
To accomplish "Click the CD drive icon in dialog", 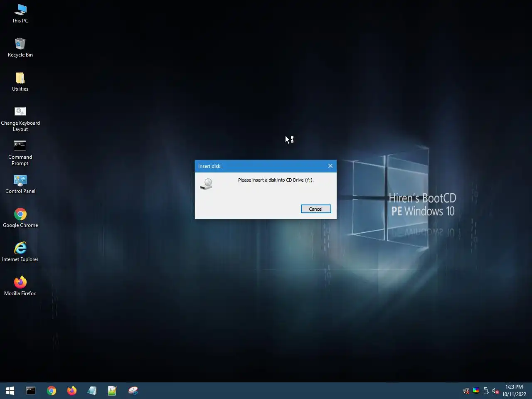I will (206, 184).
